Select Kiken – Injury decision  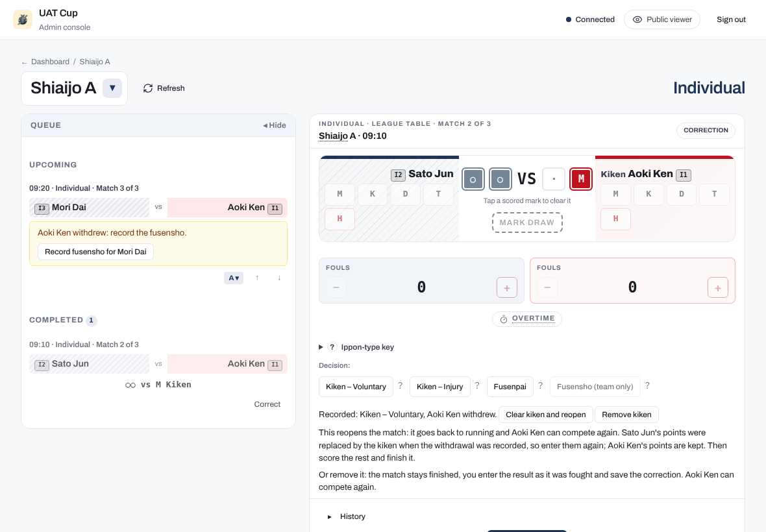point(439,387)
